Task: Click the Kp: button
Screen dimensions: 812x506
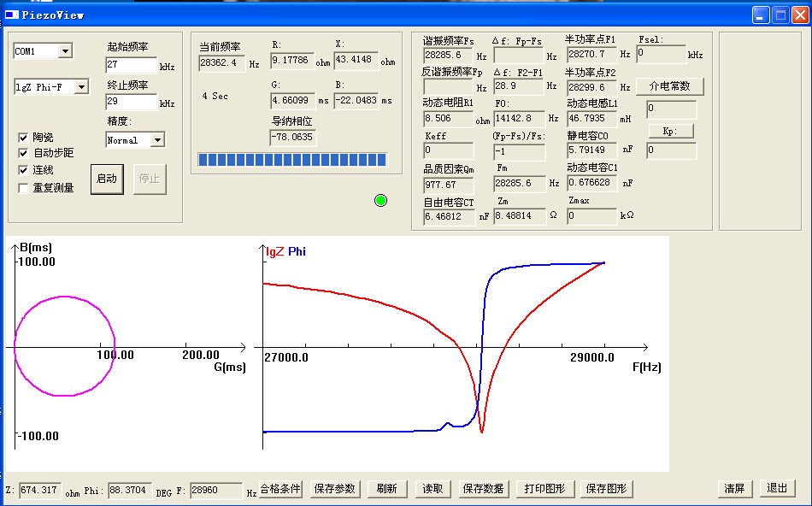Action: (x=669, y=131)
